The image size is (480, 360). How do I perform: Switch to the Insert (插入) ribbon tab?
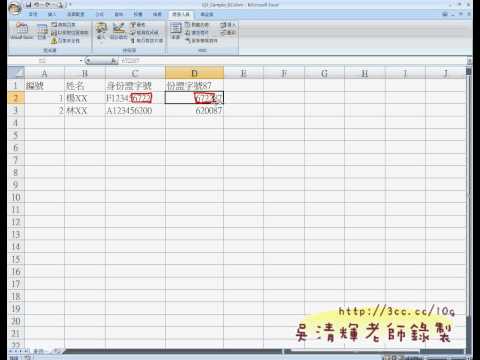(x=52, y=14)
